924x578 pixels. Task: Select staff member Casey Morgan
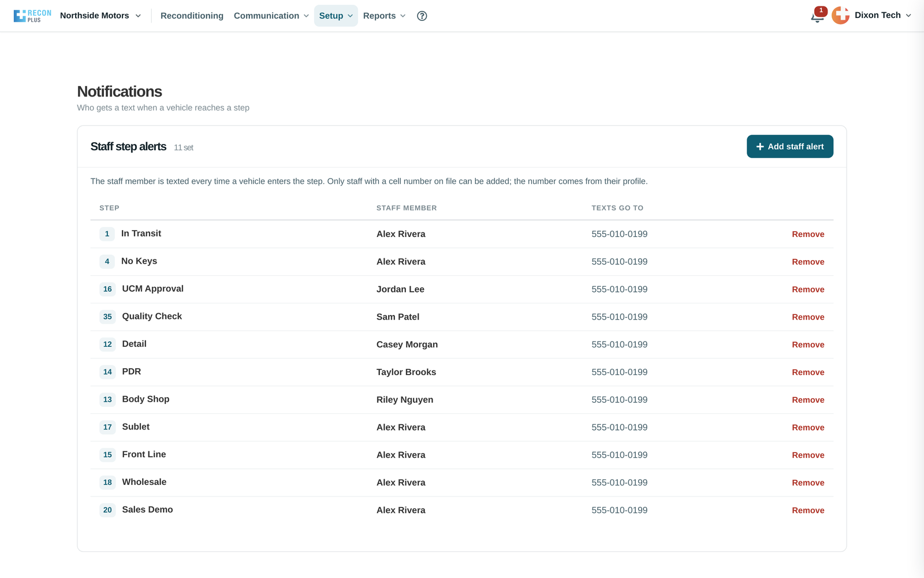click(x=407, y=344)
